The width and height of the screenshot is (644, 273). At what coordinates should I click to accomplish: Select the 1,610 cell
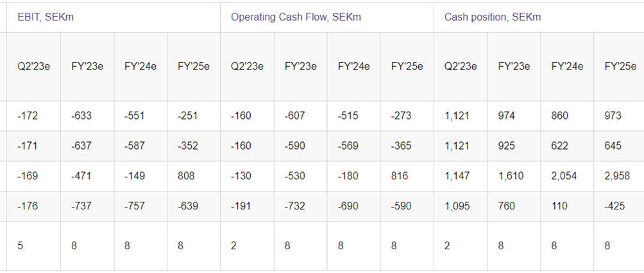tap(511, 176)
